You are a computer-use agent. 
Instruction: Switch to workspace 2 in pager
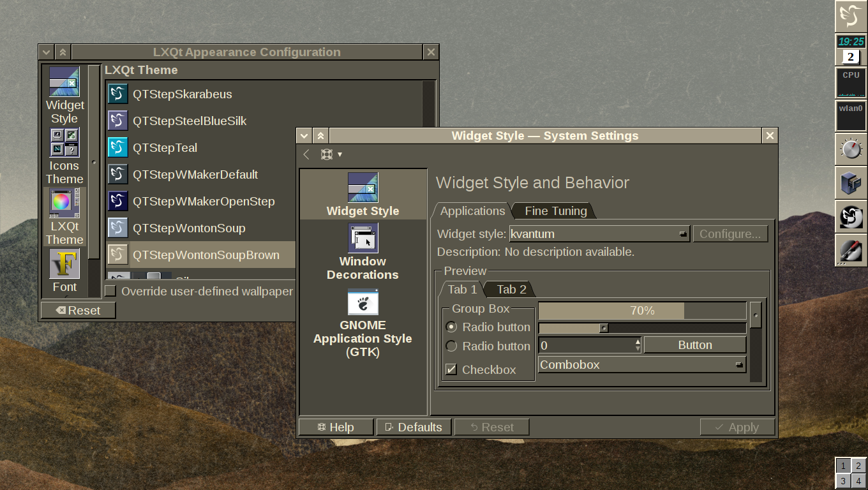pos(858,466)
